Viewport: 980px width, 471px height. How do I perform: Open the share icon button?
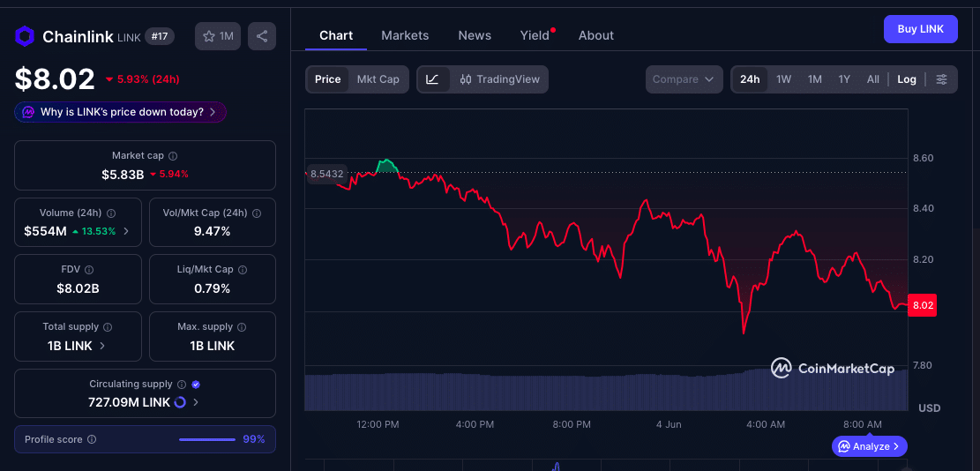pos(262,36)
